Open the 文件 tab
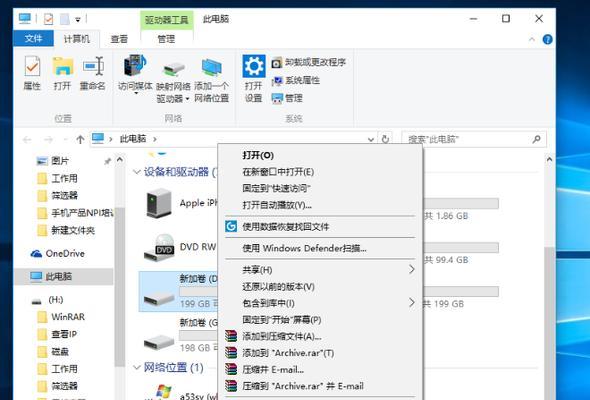 click(x=33, y=38)
